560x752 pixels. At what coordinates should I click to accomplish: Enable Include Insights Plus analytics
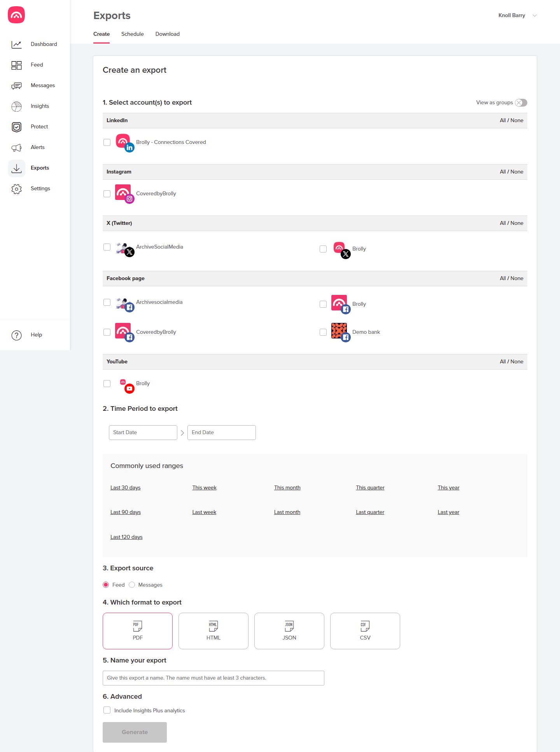(x=107, y=710)
